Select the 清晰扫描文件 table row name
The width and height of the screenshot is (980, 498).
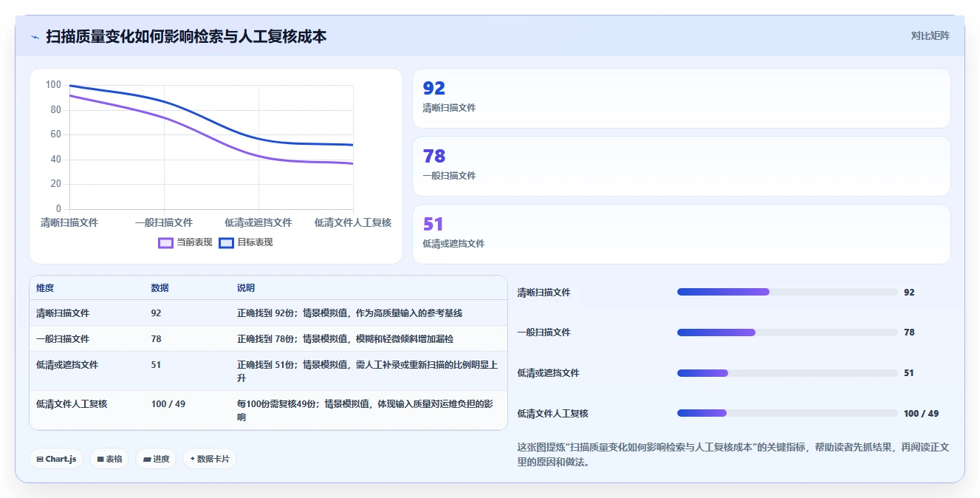tap(63, 313)
